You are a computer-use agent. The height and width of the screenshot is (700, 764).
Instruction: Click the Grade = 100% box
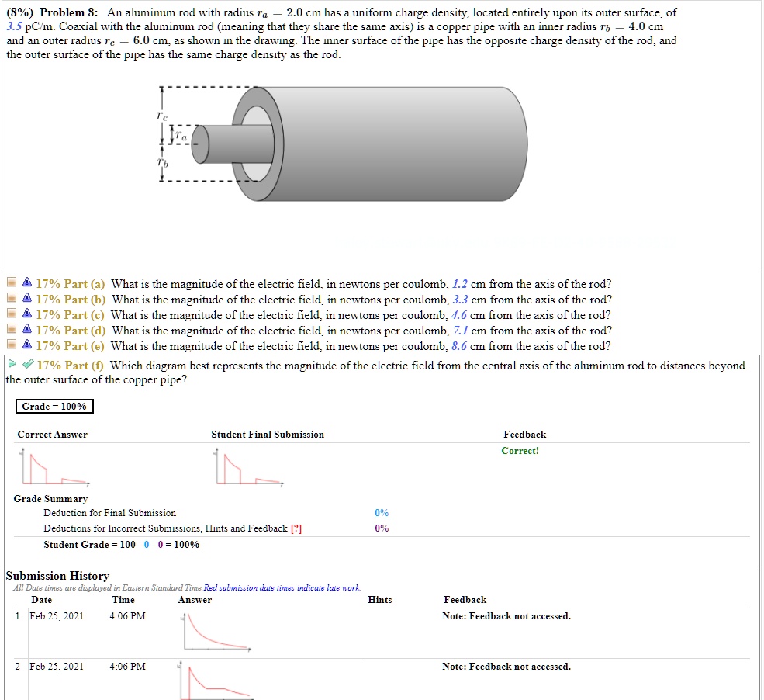[54, 406]
